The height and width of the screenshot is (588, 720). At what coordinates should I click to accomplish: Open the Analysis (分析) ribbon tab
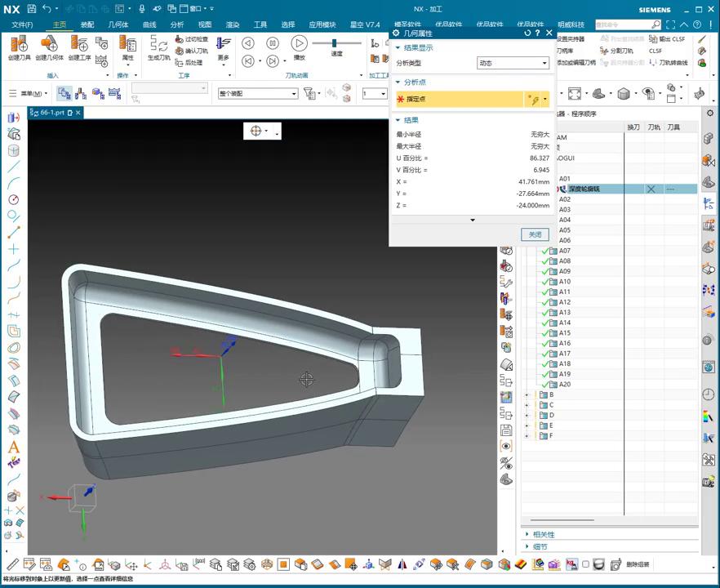pos(177,24)
